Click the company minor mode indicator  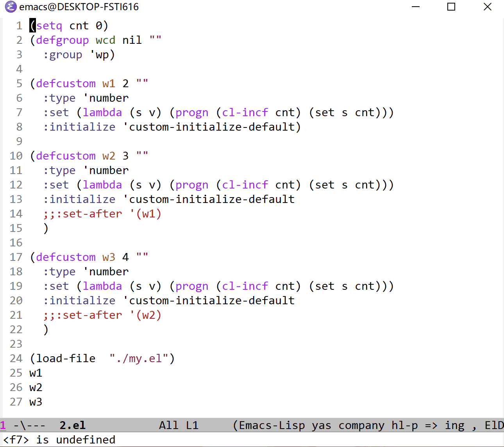pos(361,425)
